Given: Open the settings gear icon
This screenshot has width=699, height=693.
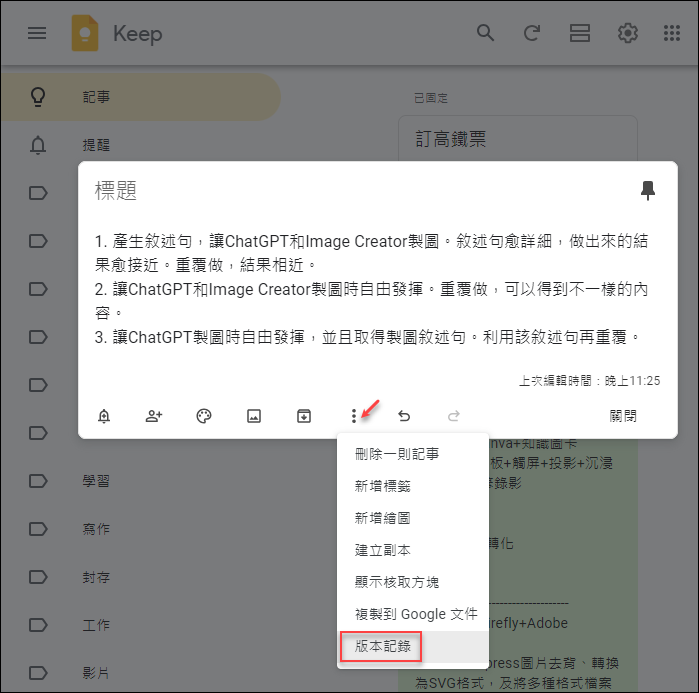Looking at the screenshot, I should tap(627, 33).
